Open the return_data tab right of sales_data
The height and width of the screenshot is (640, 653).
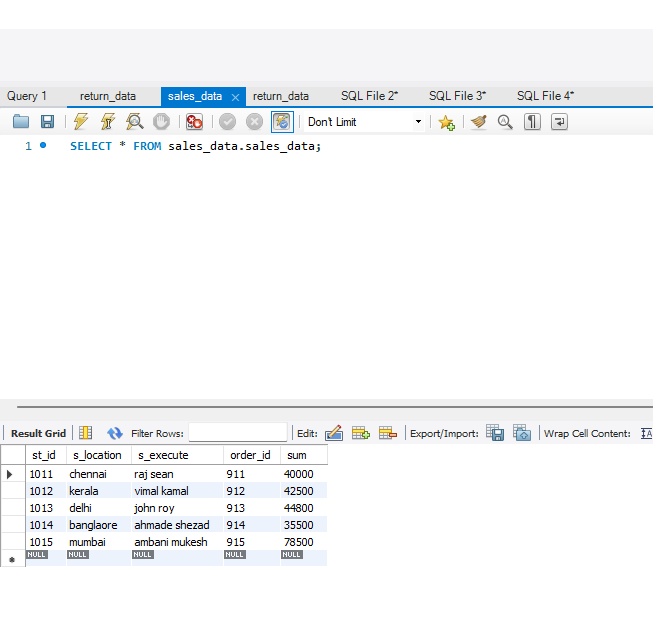(281, 96)
